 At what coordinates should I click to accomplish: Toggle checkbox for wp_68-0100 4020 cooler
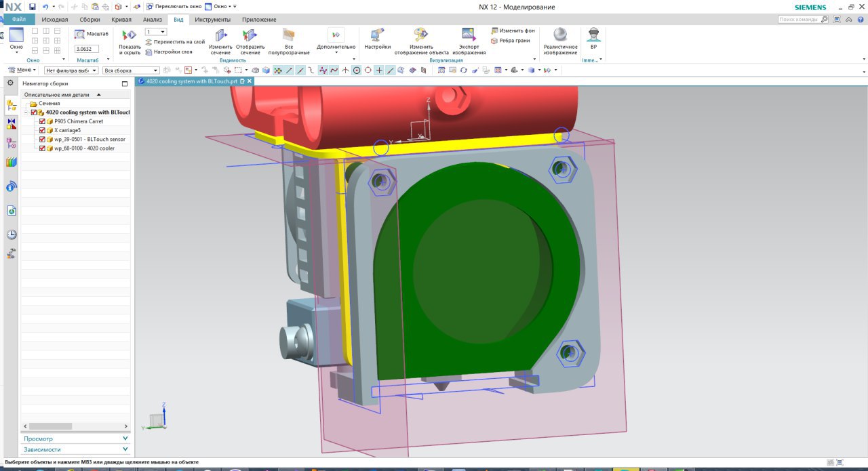42,148
